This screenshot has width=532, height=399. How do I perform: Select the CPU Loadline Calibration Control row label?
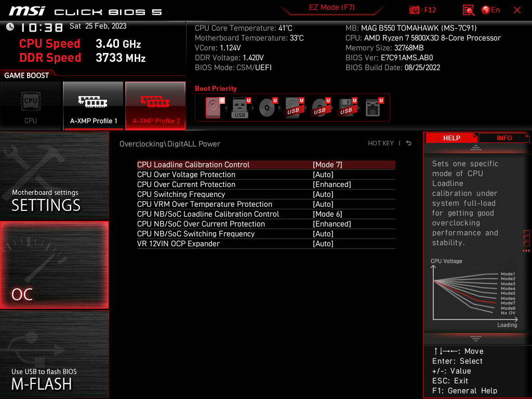point(193,165)
